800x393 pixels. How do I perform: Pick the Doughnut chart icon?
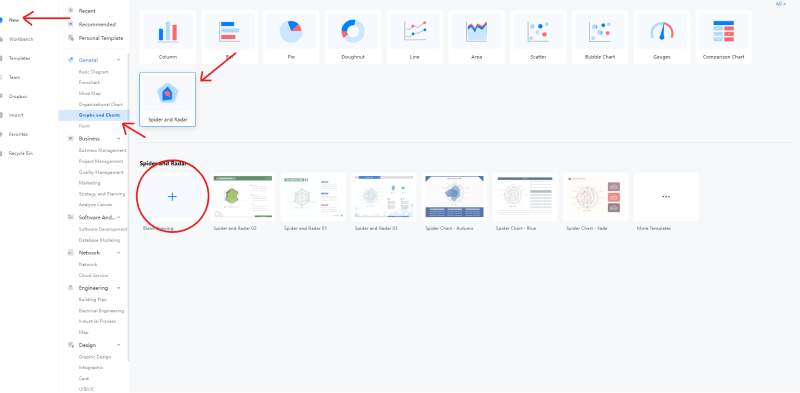pyautogui.click(x=353, y=31)
